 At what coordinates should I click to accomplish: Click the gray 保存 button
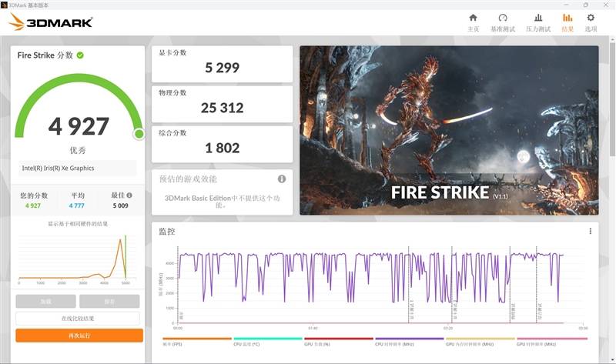tap(109, 301)
